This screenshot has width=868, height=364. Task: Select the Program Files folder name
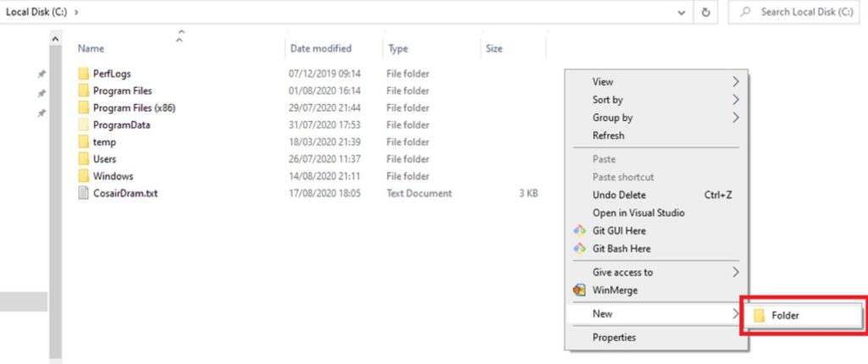coord(122,91)
